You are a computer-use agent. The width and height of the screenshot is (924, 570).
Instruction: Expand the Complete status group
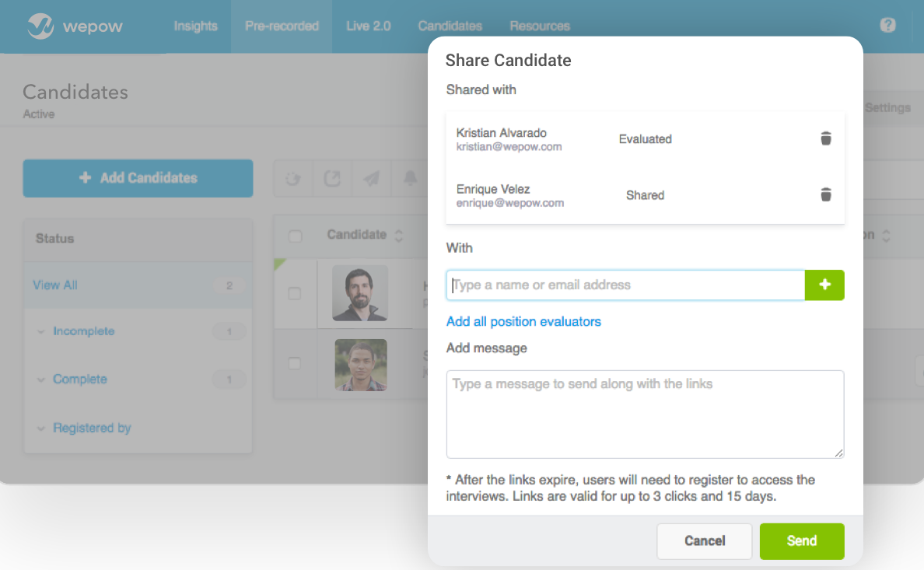point(79,379)
